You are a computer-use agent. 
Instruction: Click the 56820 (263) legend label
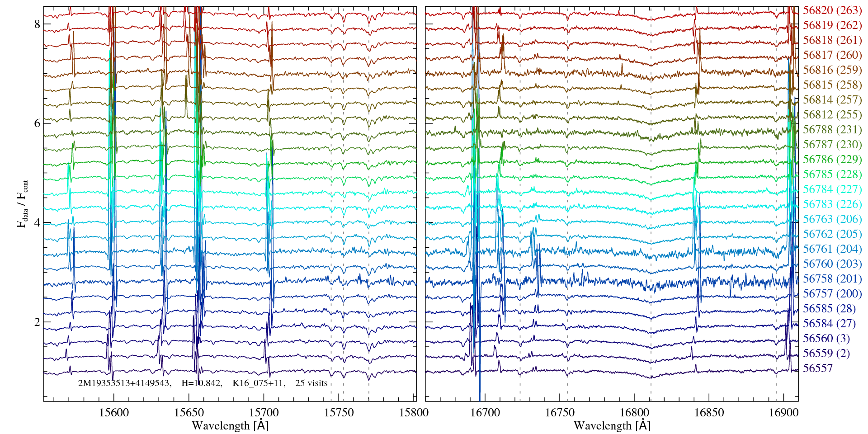[832, 10]
